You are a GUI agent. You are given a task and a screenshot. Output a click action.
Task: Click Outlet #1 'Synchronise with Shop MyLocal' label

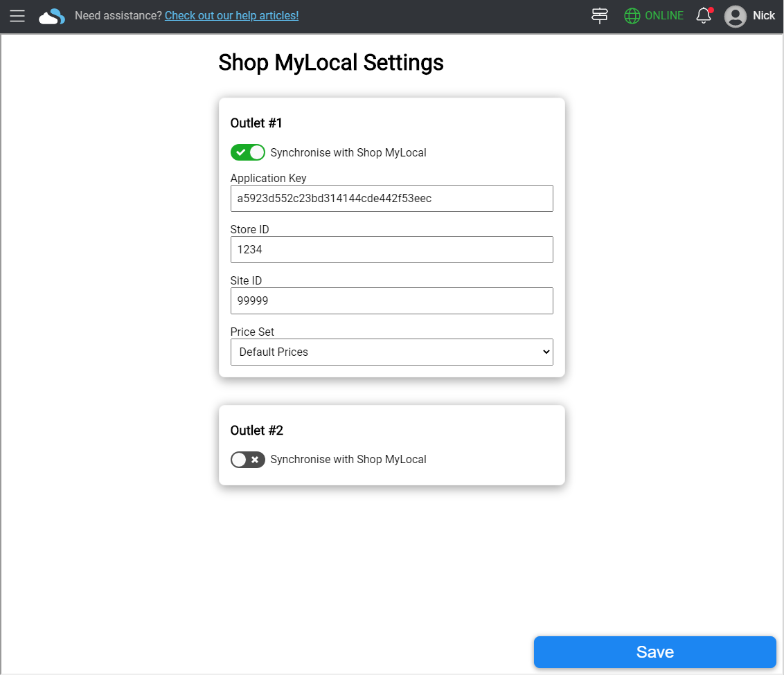pyautogui.click(x=348, y=152)
